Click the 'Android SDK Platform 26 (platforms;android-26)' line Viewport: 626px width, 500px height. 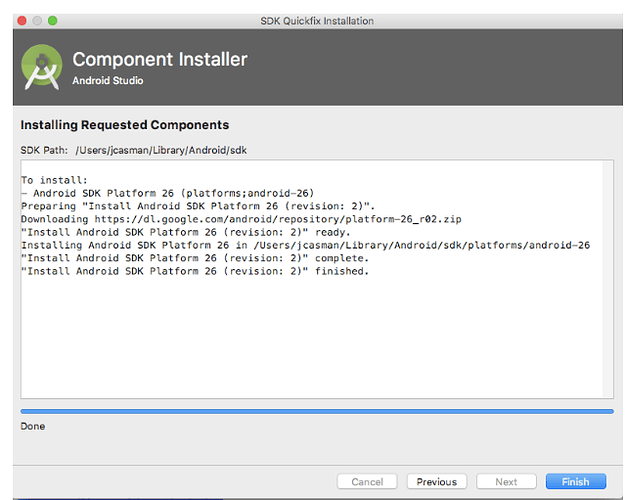click(x=168, y=193)
